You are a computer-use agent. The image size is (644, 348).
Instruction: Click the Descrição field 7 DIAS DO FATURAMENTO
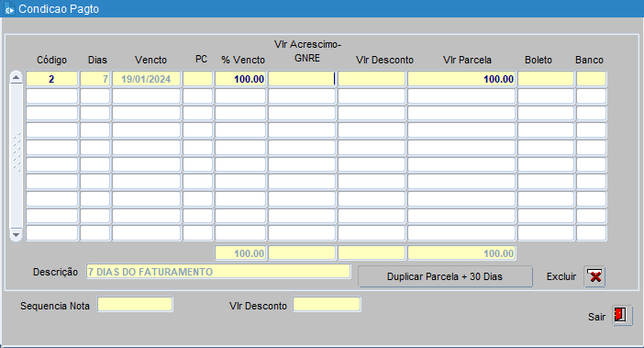[218, 272]
